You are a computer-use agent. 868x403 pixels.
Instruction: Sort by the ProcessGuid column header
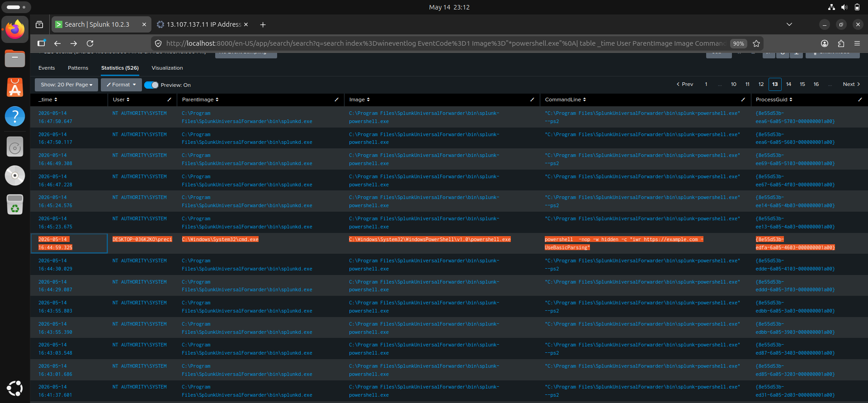pos(774,100)
